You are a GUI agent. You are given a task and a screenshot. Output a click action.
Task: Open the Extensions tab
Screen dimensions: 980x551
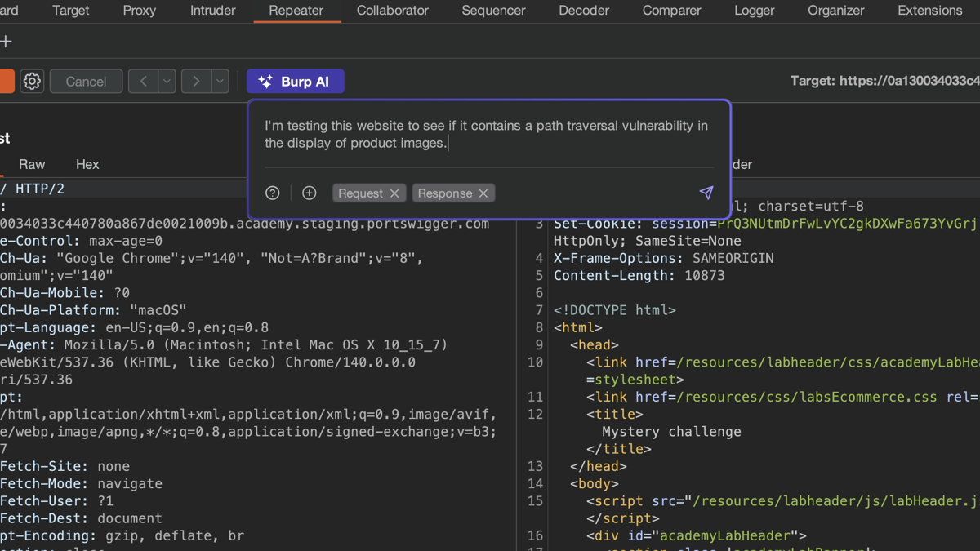click(x=929, y=11)
